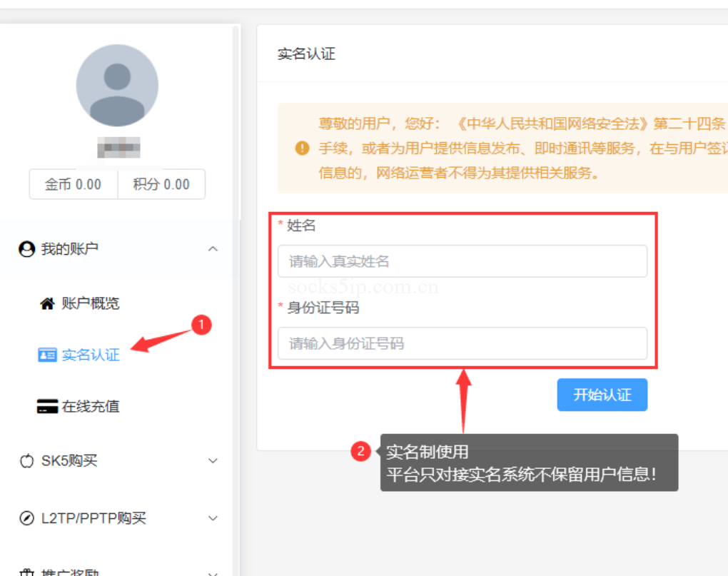Select the 在线充值 menu entry
The image size is (728, 576).
click(91, 407)
